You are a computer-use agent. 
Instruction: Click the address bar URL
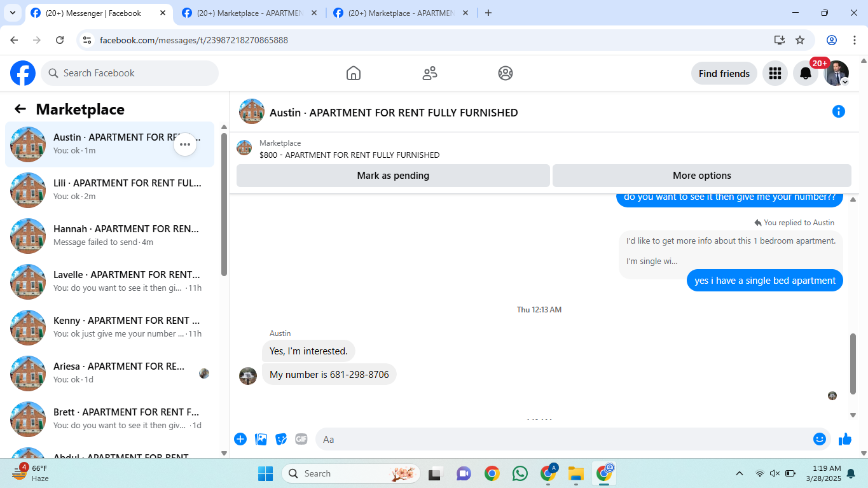pyautogui.click(x=194, y=40)
